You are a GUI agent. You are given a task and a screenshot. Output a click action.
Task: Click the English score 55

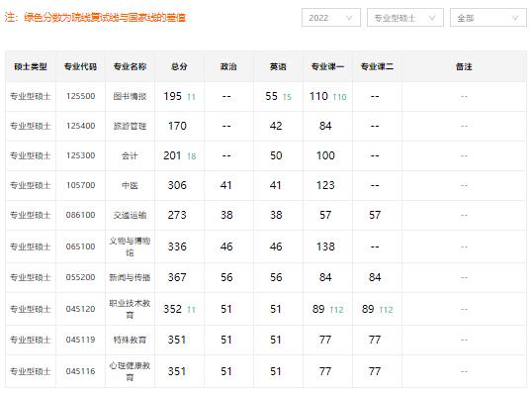point(271,96)
